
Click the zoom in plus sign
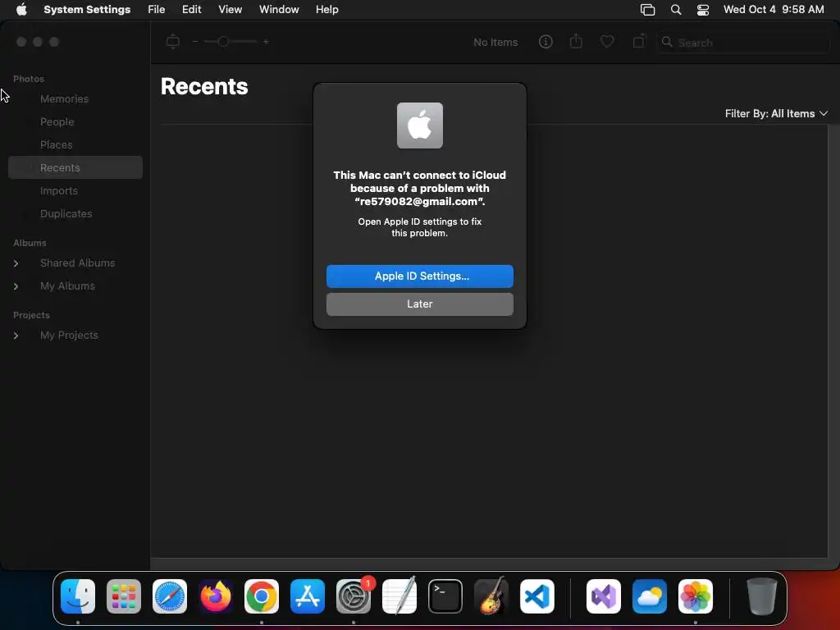(x=266, y=41)
